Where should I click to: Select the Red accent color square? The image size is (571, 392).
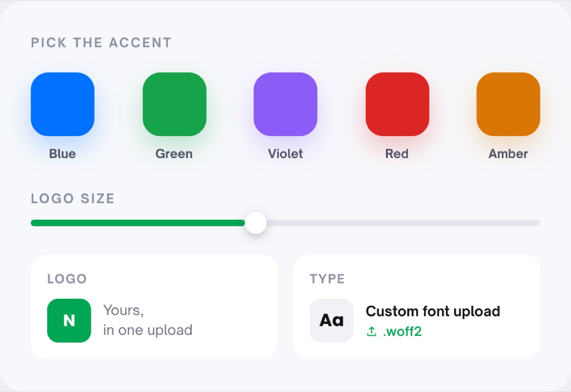click(397, 104)
